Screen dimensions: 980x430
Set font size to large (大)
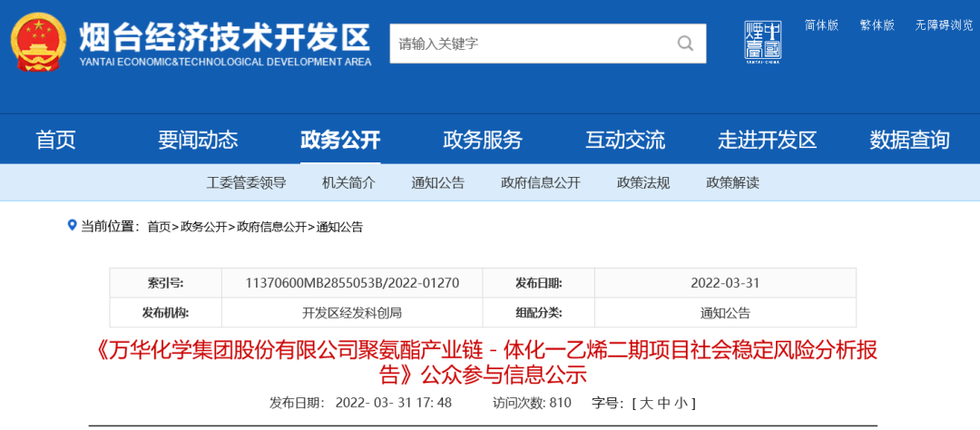(x=646, y=403)
